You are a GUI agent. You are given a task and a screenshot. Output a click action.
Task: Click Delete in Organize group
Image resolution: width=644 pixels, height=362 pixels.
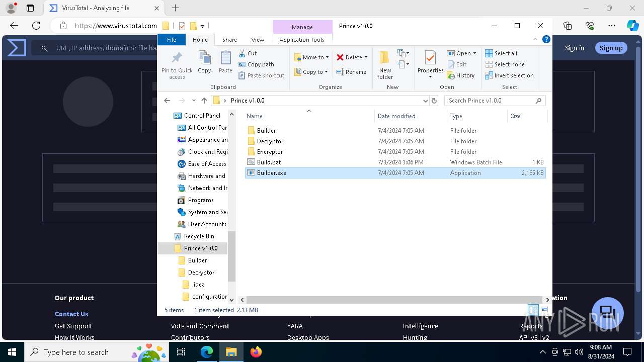click(x=352, y=57)
